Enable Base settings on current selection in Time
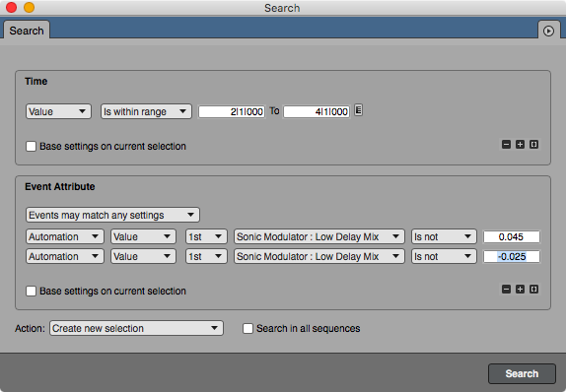 click(31, 147)
